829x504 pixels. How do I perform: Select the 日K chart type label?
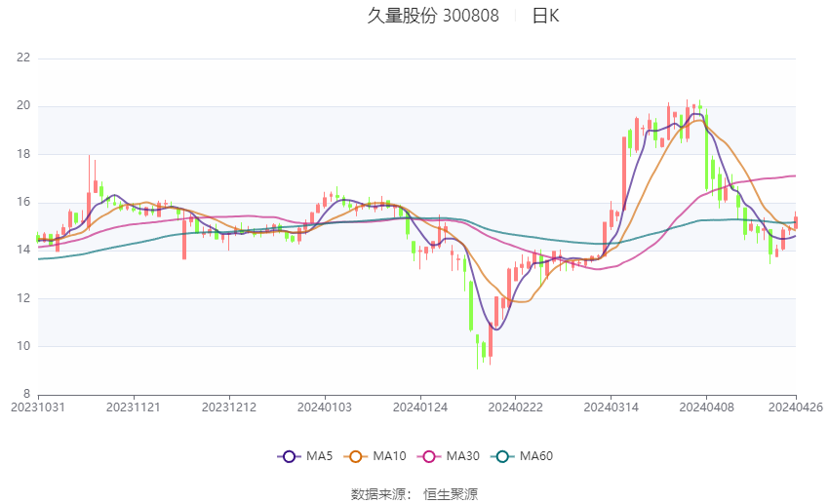click(x=545, y=16)
